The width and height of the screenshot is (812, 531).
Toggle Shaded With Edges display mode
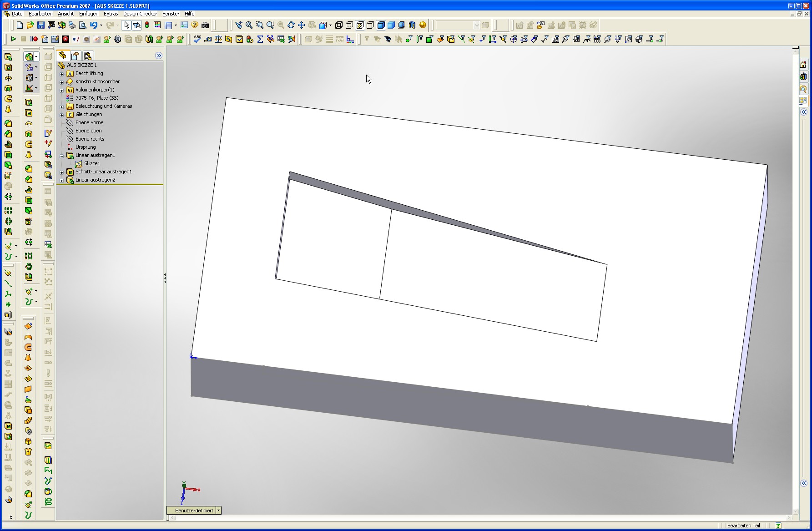click(x=381, y=25)
